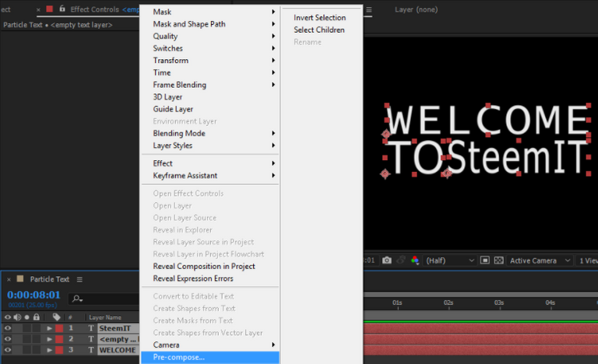
Task: Toggle the Transparency Grid icon
Action: (498, 261)
